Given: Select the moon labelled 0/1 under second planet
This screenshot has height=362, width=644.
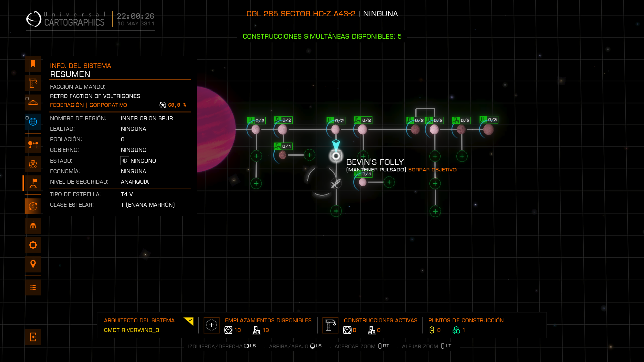Looking at the screenshot, I should 283,155.
